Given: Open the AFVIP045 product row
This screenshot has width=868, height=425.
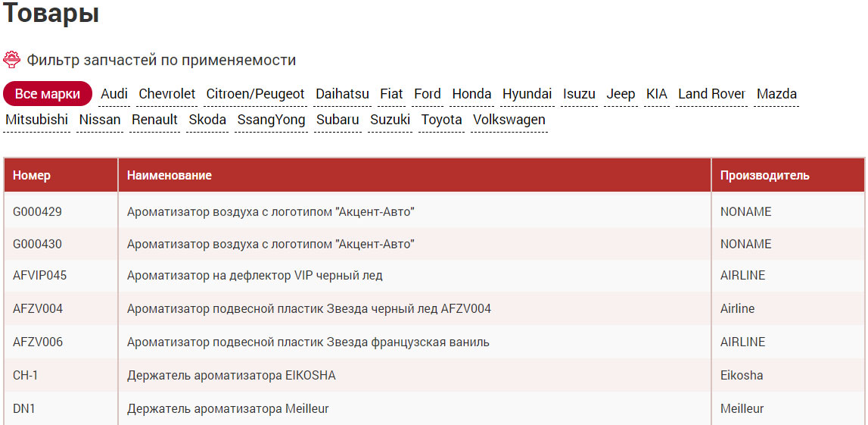Looking at the screenshot, I should click(434, 276).
